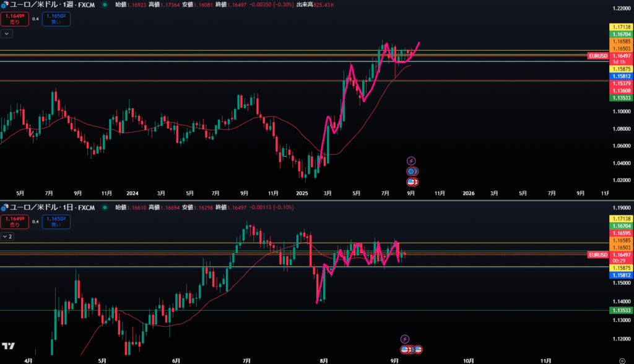This screenshot has width=634, height=364.
Task: Click the daily open value 1.16610
Action: [x=137, y=207]
